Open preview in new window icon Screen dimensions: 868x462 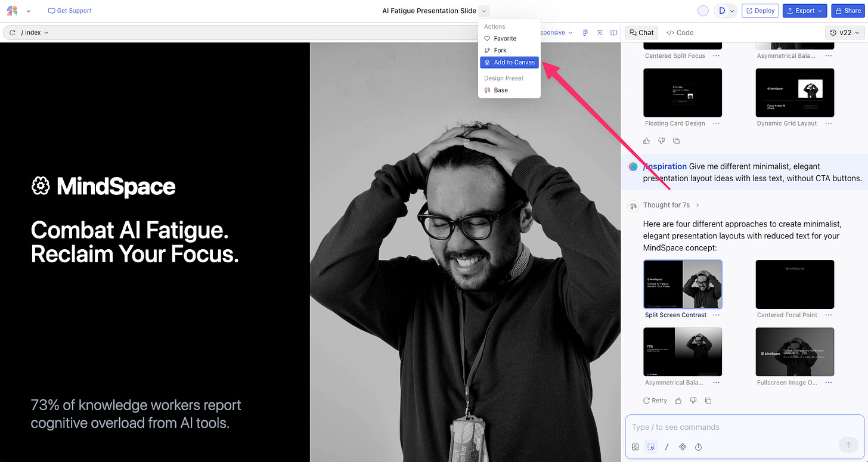click(x=600, y=33)
